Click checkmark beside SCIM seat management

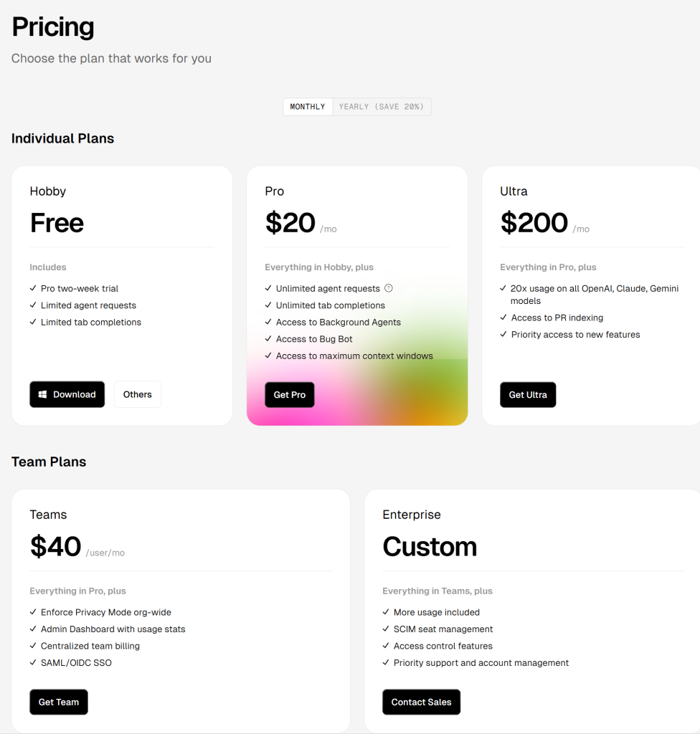coord(387,629)
